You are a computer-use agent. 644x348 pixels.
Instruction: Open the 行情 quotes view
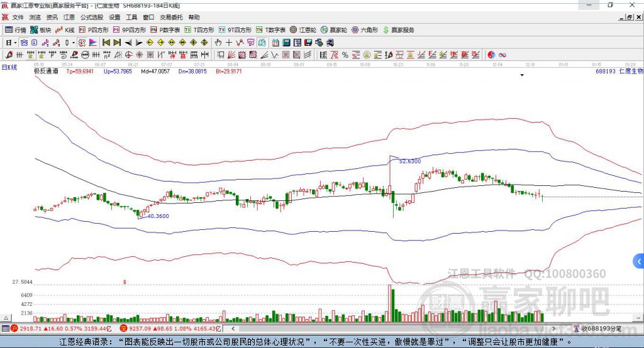[16, 30]
